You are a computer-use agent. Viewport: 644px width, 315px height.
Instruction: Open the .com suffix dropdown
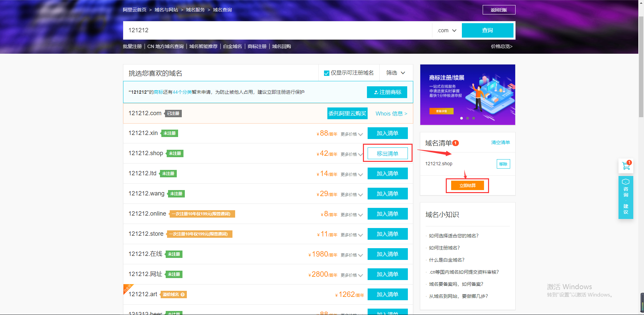pyautogui.click(x=446, y=31)
